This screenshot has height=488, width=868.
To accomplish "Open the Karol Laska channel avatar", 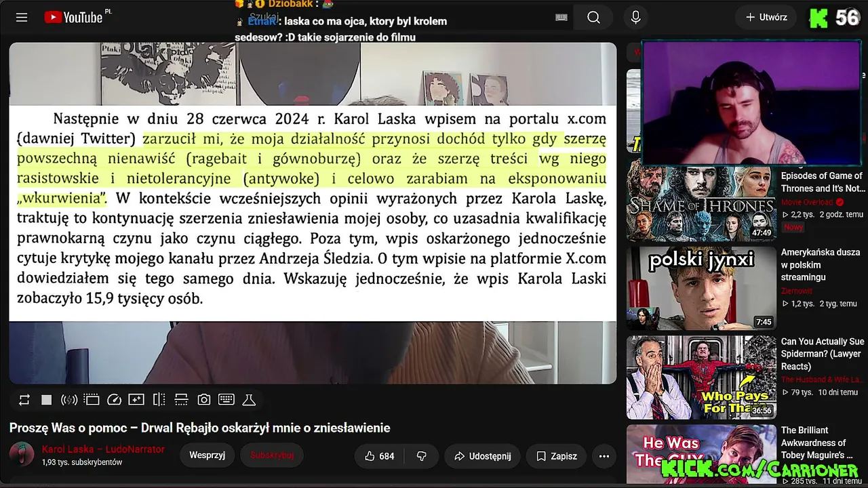I will (22, 454).
